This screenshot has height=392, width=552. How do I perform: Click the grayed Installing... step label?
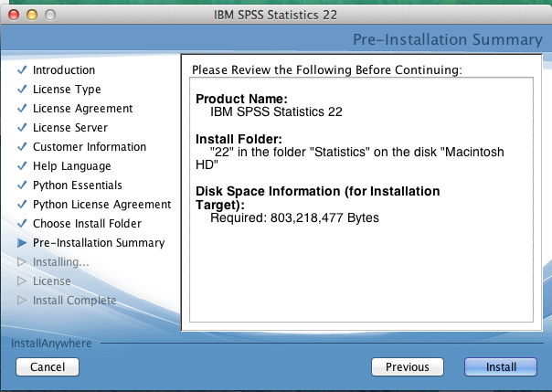(60, 262)
